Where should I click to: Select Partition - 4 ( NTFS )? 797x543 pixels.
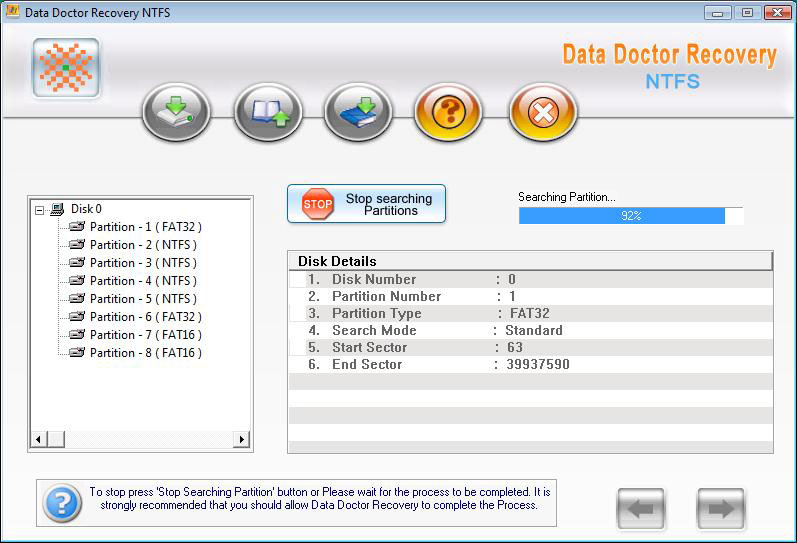143,281
